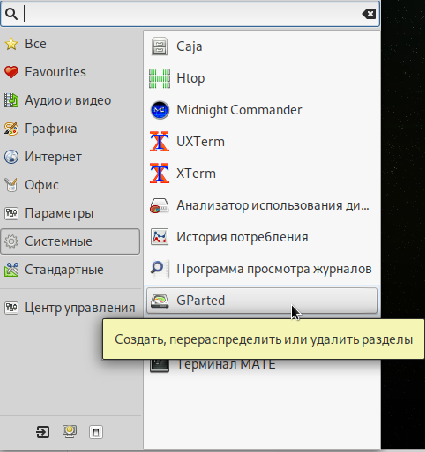Screen dimensions: 425x452
Task: Show the Все category
Action: click(x=70, y=44)
